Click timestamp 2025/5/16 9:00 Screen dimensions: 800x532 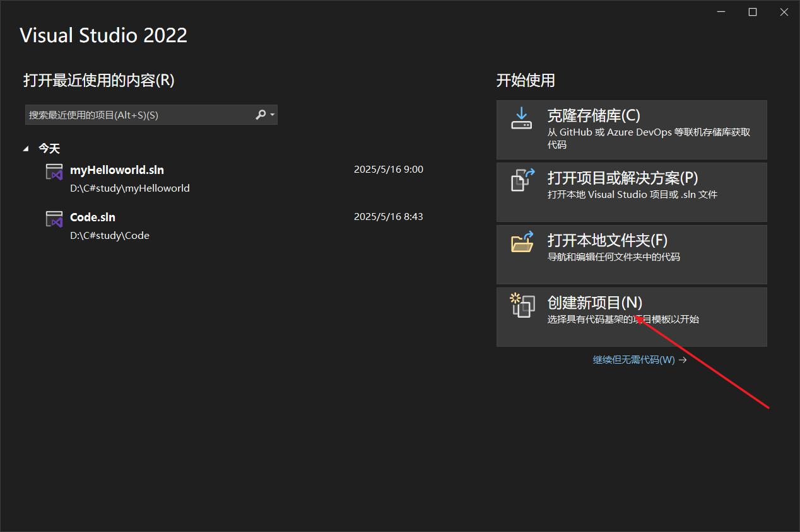(389, 169)
